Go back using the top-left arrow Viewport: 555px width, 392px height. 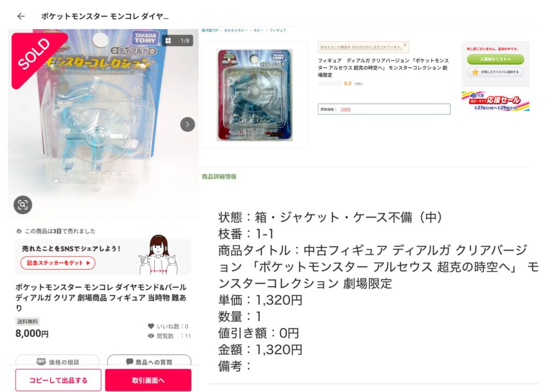tap(21, 16)
